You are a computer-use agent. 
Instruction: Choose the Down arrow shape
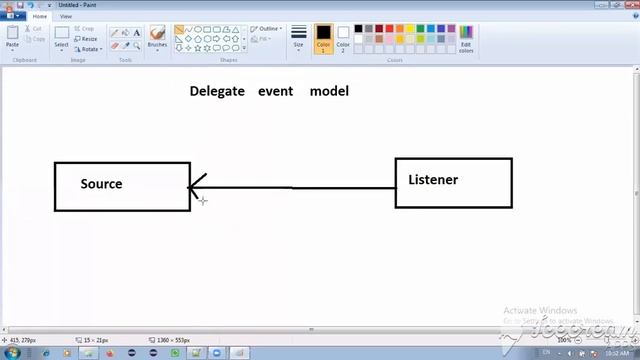[179, 48]
